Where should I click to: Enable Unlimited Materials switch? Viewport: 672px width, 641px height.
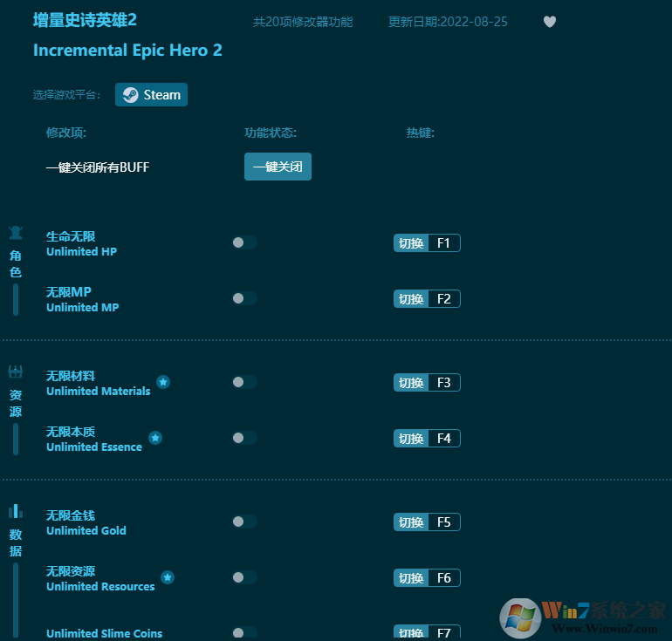pos(244,382)
